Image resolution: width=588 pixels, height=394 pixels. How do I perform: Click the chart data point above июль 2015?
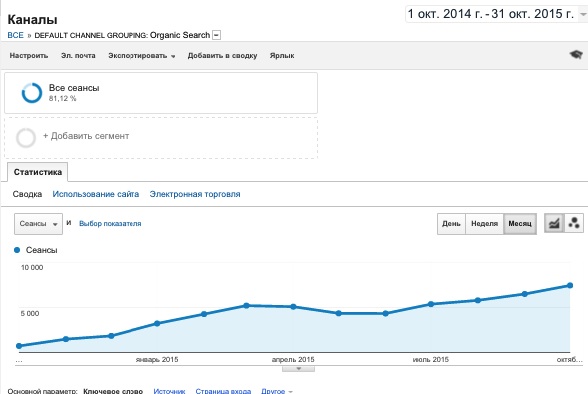point(431,304)
